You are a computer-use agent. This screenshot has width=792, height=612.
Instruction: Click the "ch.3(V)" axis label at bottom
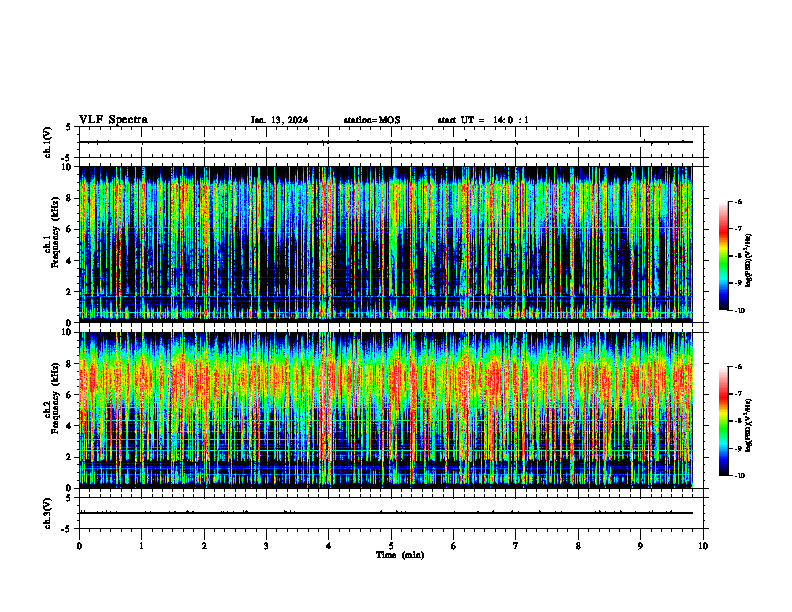48,513
